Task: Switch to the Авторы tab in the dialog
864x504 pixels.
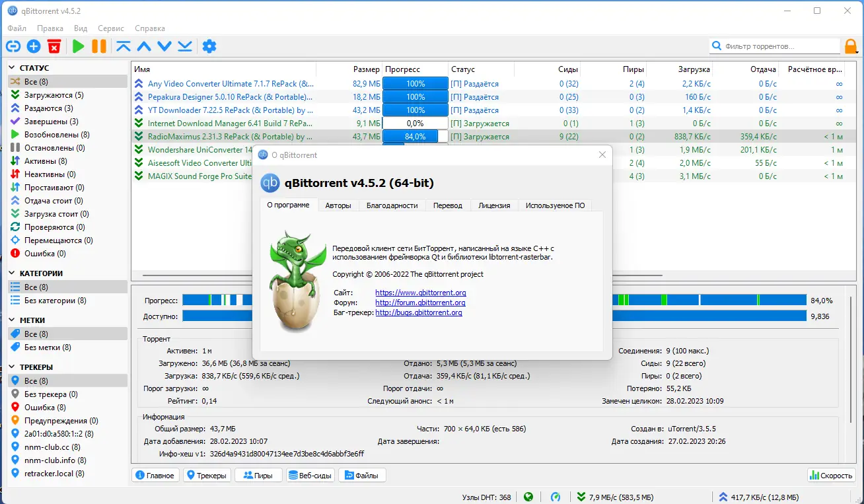Action: (x=338, y=205)
